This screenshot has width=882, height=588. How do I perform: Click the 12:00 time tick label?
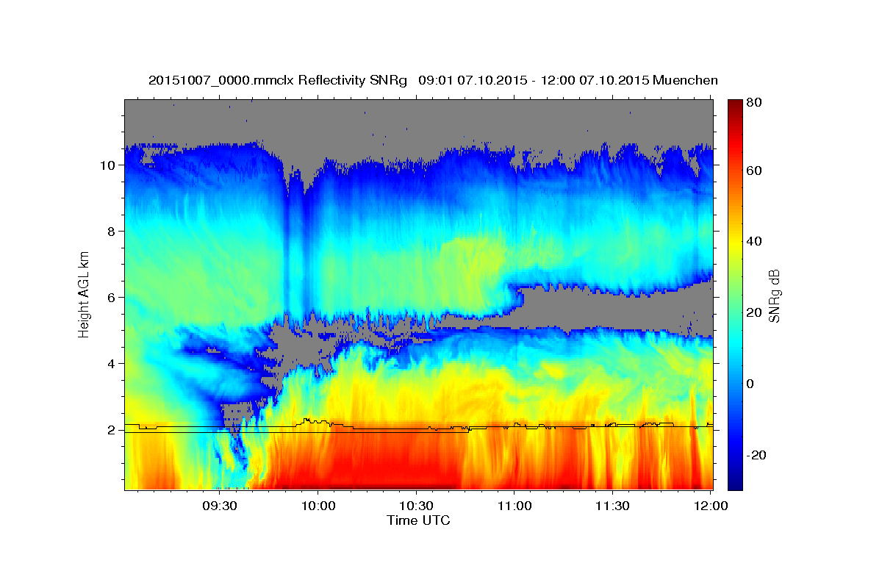[x=710, y=506]
